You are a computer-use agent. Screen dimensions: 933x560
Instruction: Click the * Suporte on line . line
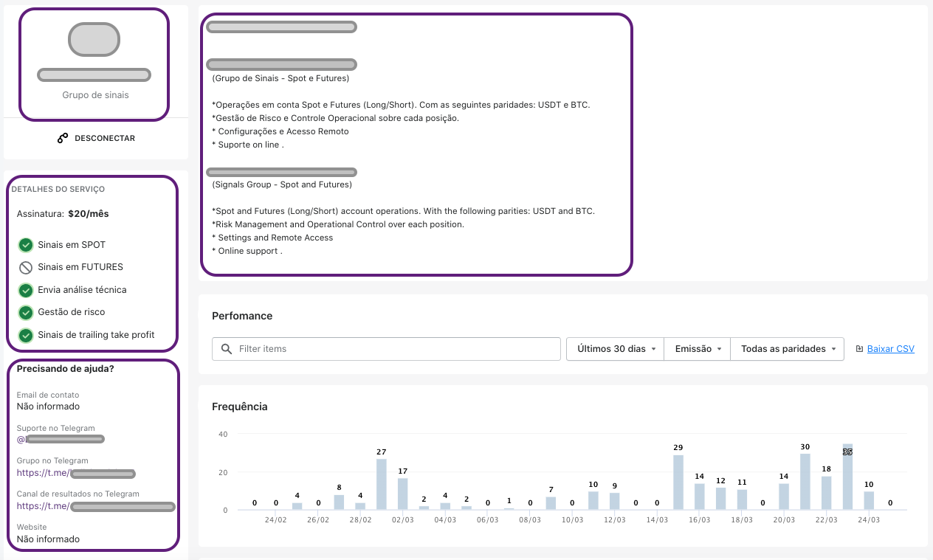point(248,145)
